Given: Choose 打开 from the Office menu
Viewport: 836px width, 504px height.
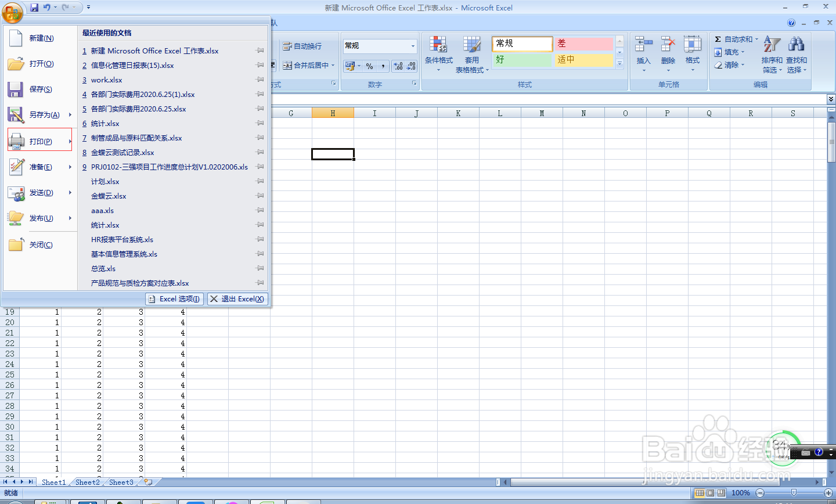Looking at the screenshot, I should (40, 63).
